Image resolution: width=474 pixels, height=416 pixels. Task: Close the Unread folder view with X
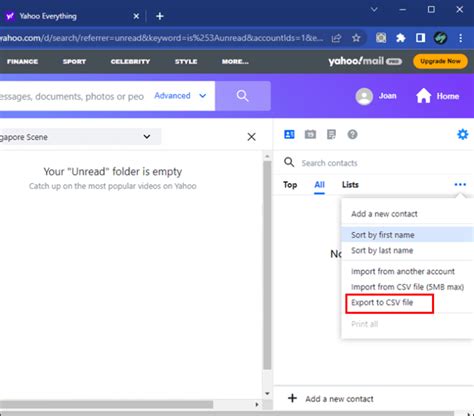[252, 137]
